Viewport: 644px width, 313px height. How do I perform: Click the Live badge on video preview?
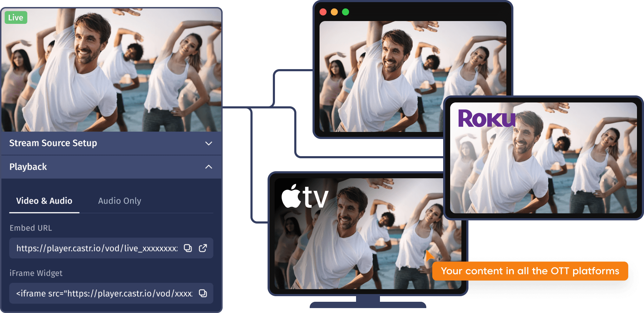coord(16,18)
